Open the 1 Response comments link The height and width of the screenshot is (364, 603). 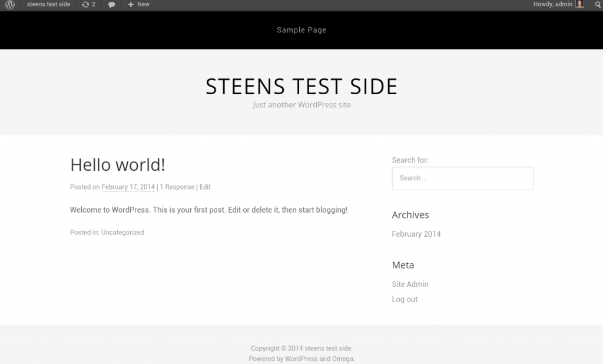tap(177, 187)
